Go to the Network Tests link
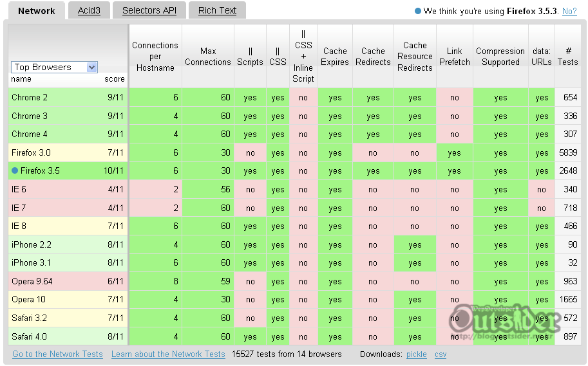 (57, 354)
